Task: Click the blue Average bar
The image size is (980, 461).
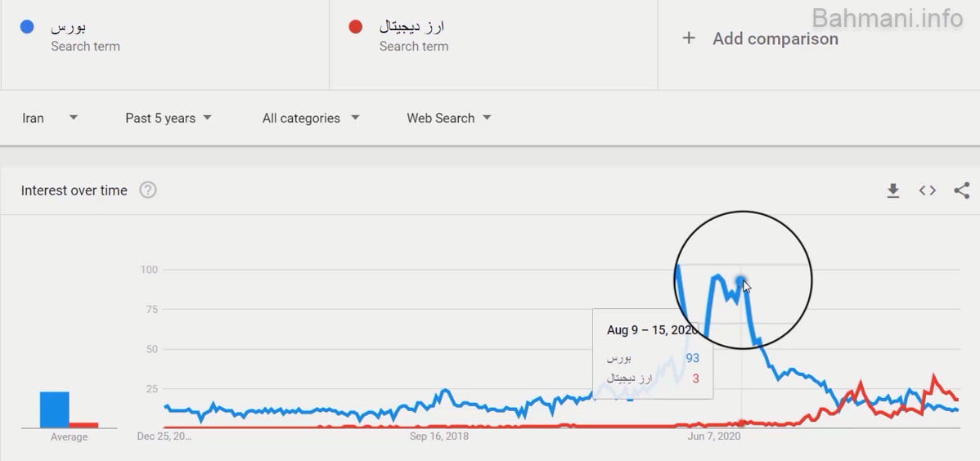Action: coord(55,410)
